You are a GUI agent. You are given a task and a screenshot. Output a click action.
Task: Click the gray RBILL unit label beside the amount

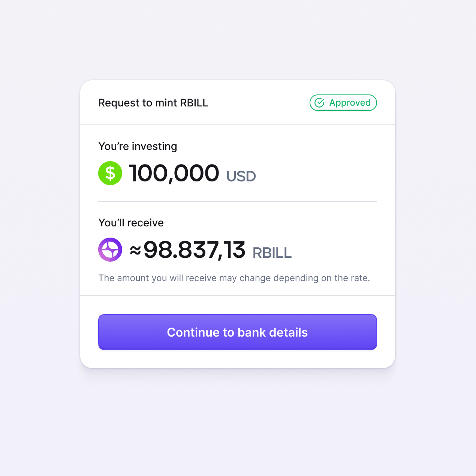tap(272, 253)
